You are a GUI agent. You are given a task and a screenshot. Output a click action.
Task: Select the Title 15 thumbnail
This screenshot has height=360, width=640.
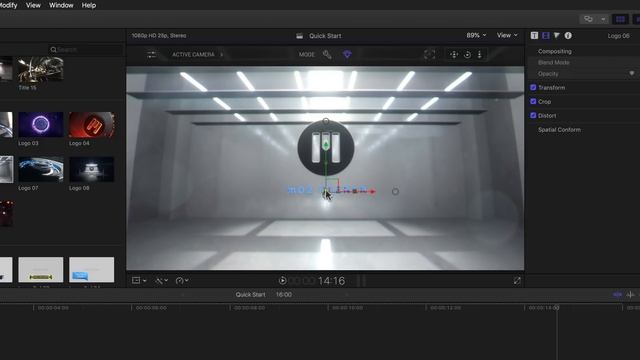(x=41, y=69)
